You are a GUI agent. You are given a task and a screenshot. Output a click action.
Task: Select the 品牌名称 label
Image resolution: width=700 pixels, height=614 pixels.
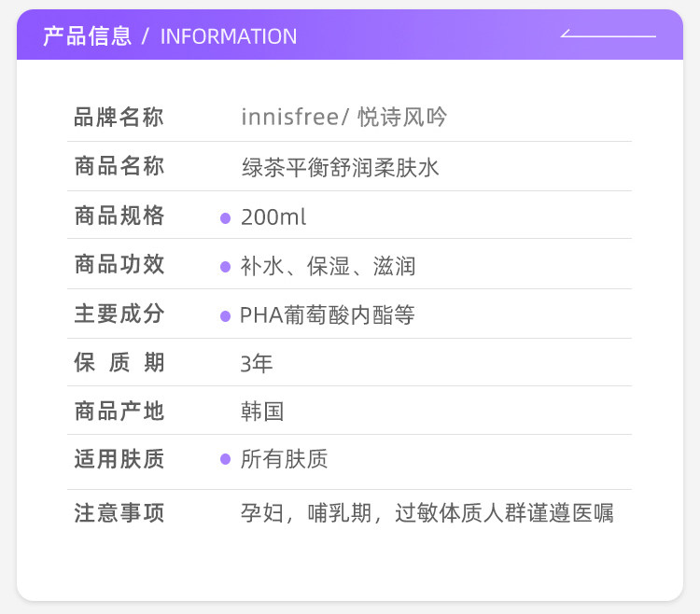tap(119, 118)
